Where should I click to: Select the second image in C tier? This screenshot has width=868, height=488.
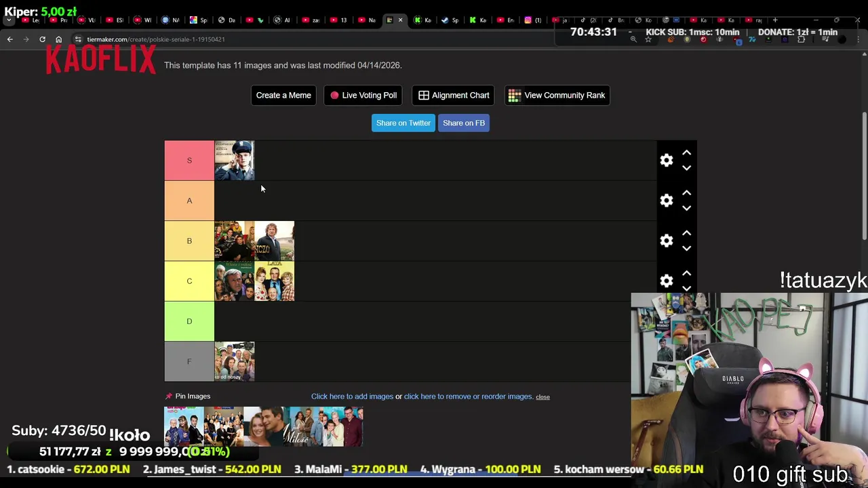(275, 281)
